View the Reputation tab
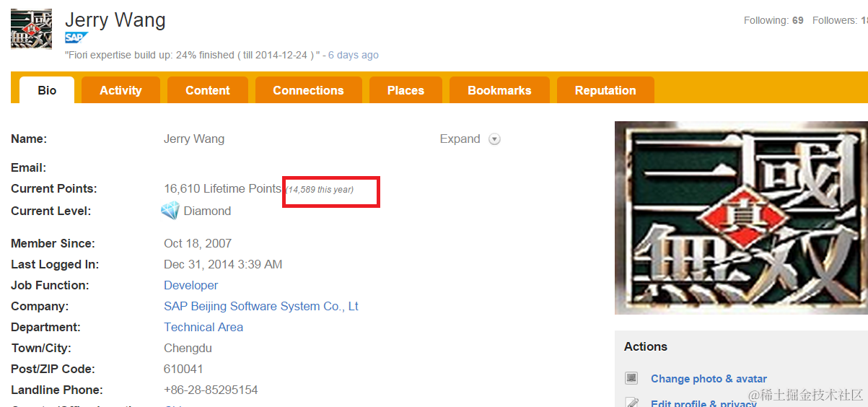868x407 pixels. [x=605, y=90]
